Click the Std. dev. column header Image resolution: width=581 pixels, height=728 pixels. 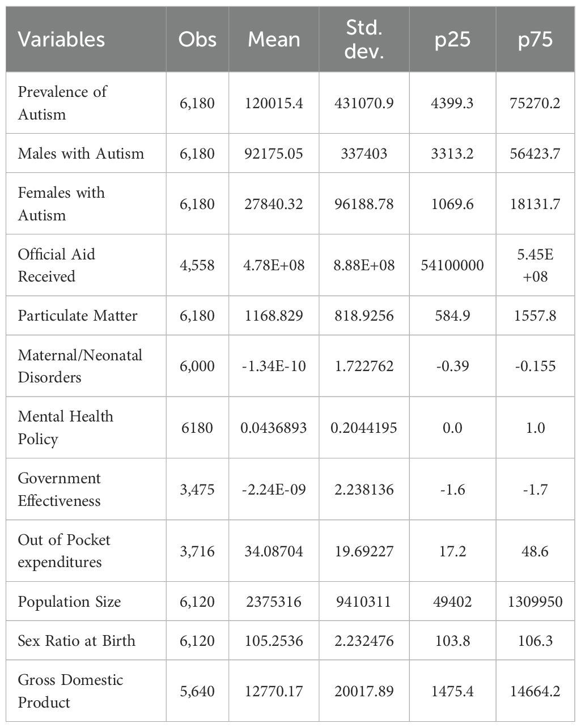point(364,40)
